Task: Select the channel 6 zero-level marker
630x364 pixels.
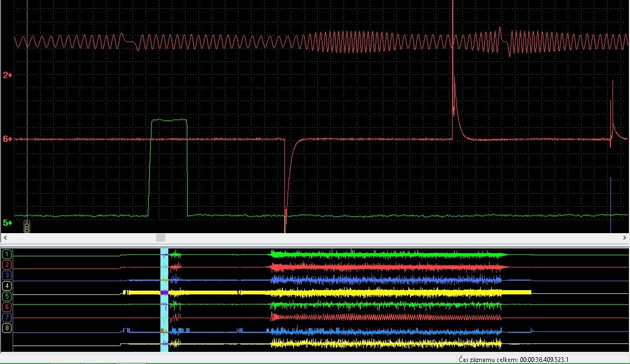Action: coord(7,139)
